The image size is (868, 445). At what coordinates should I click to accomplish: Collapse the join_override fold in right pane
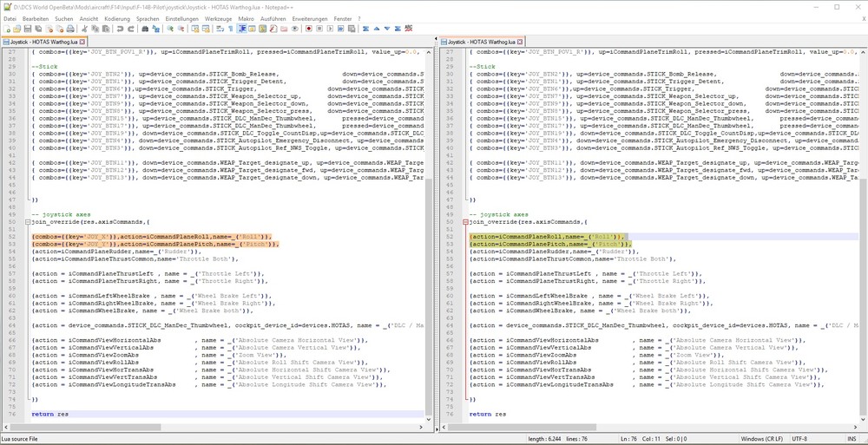[464, 221]
